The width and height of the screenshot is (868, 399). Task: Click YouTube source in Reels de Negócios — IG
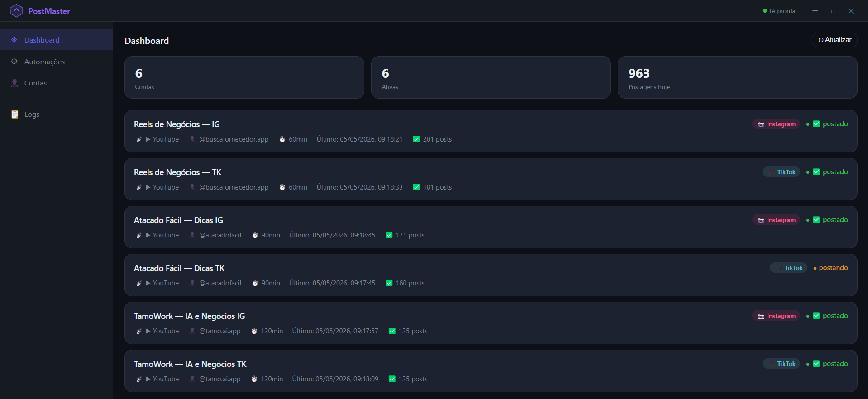coord(162,139)
